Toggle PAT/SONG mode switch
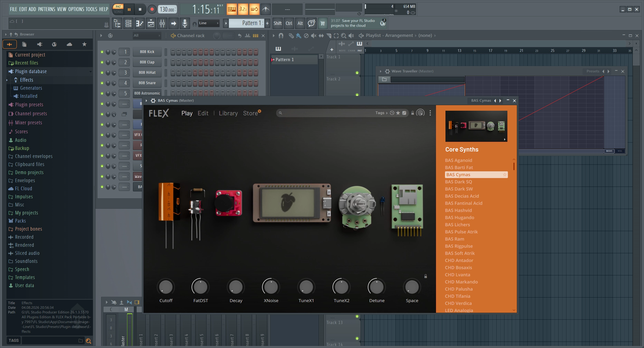This screenshot has width=644, height=348. 118,9
